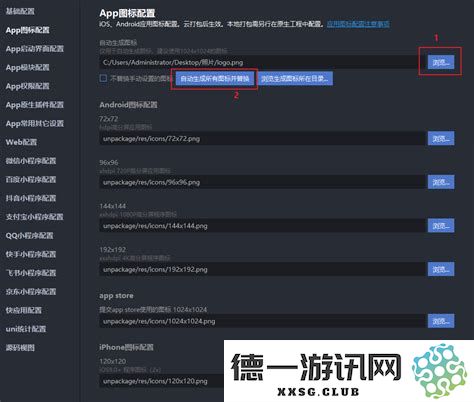
Task: Open 源码视图
Action: coord(20,348)
